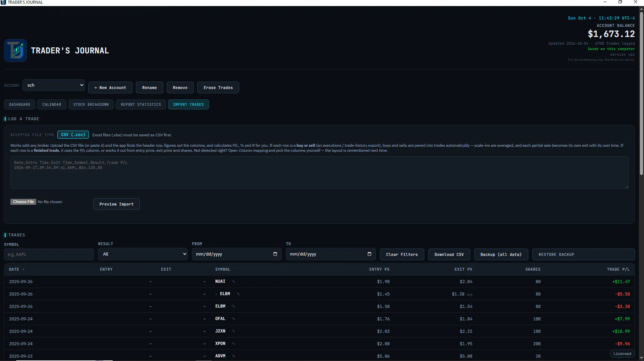Open calendar picker in FROM date field
Image resolution: width=644 pixels, height=361 pixels.
(x=275, y=254)
